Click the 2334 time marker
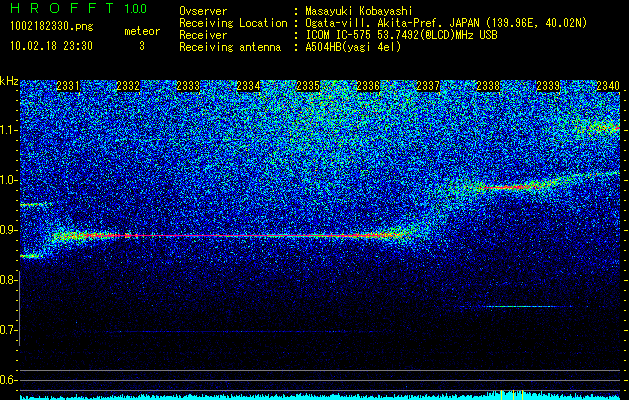The height and width of the screenshot is (400, 629). pos(248,86)
